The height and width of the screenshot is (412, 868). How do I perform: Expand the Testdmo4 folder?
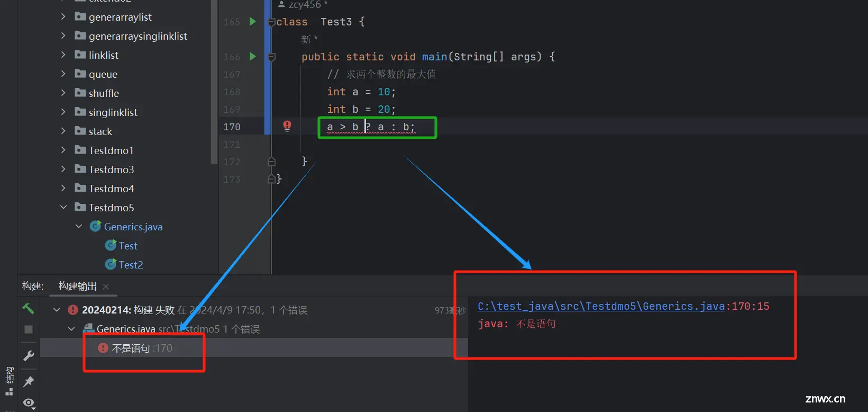[63, 189]
